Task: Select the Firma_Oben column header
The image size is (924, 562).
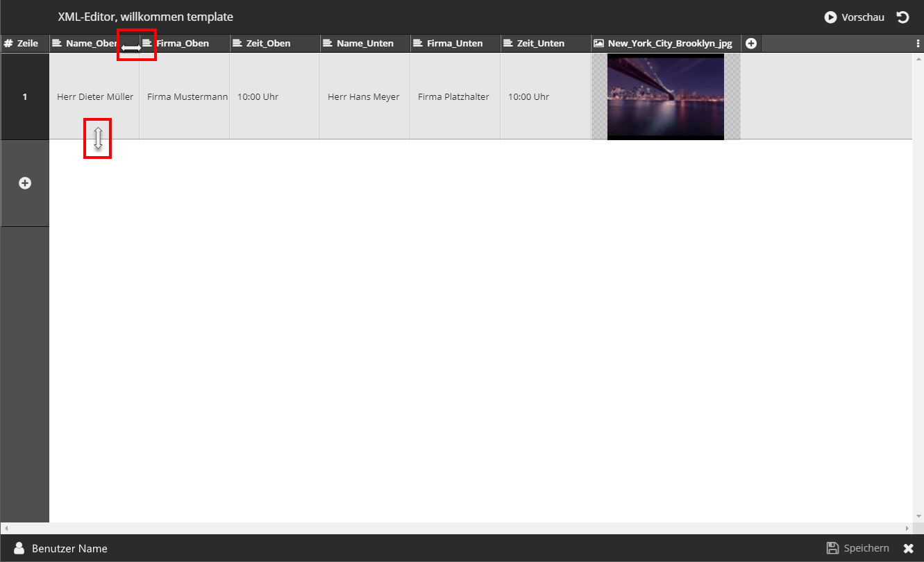Action: 183,44
